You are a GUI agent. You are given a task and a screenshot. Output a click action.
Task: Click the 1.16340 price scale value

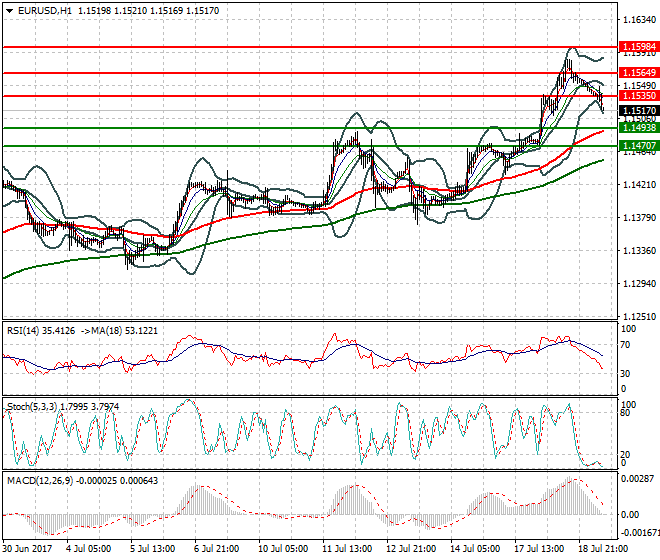click(x=639, y=20)
